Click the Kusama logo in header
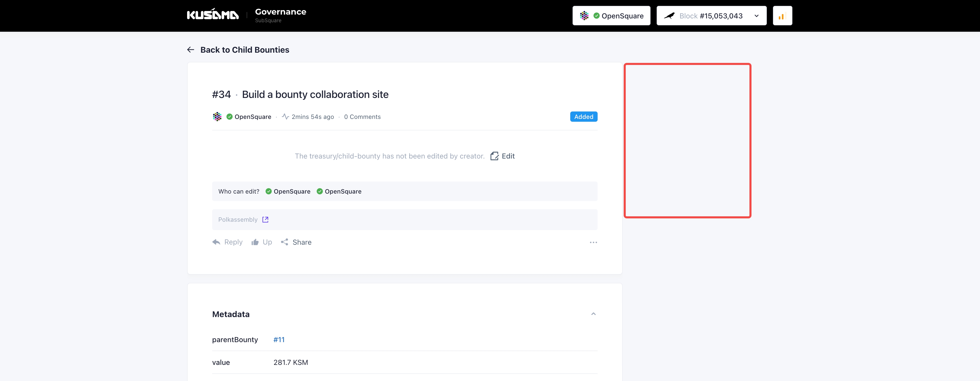This screenshot has height=381, width=980. pyautogui.click(x=213, y=15)
